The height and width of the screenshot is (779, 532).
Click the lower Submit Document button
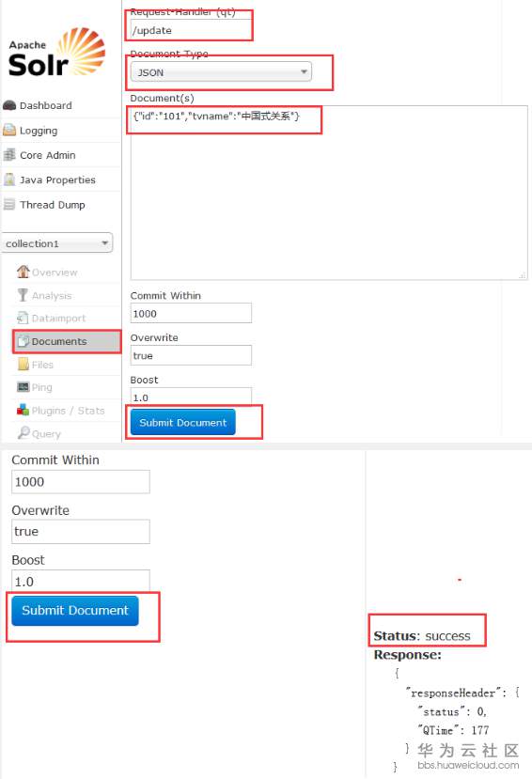(x=75, y=611)
